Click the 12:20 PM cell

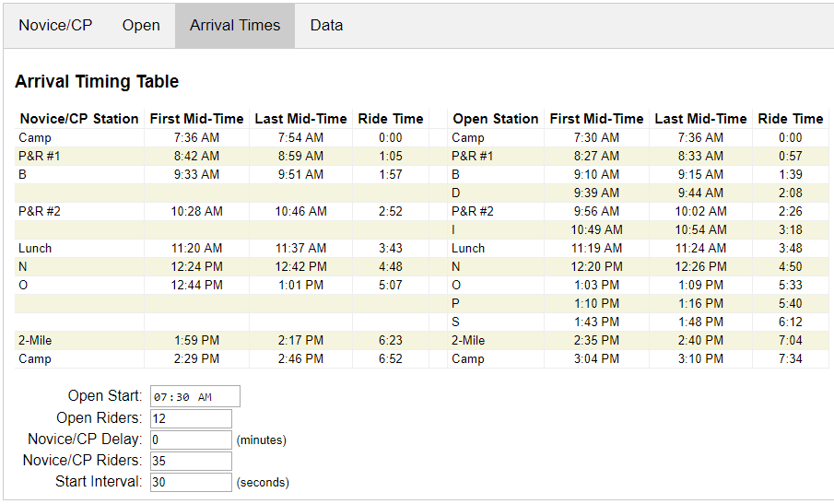point(597,267)
